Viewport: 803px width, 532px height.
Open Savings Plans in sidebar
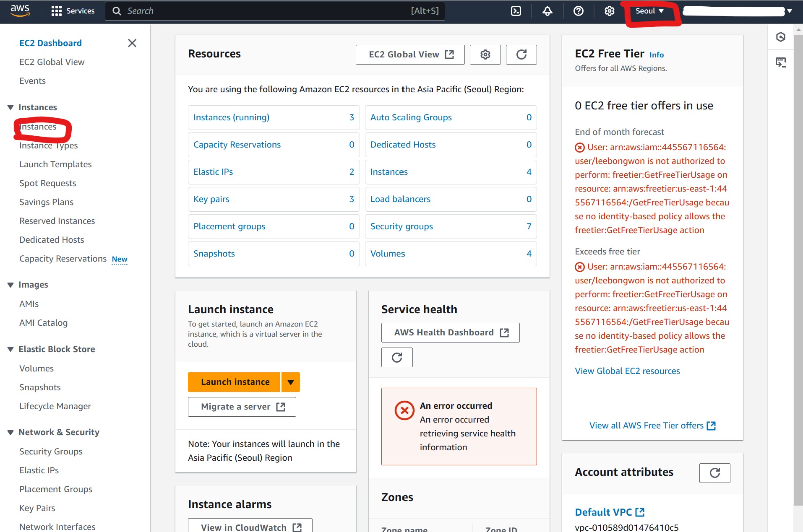(x=46, y=202)
